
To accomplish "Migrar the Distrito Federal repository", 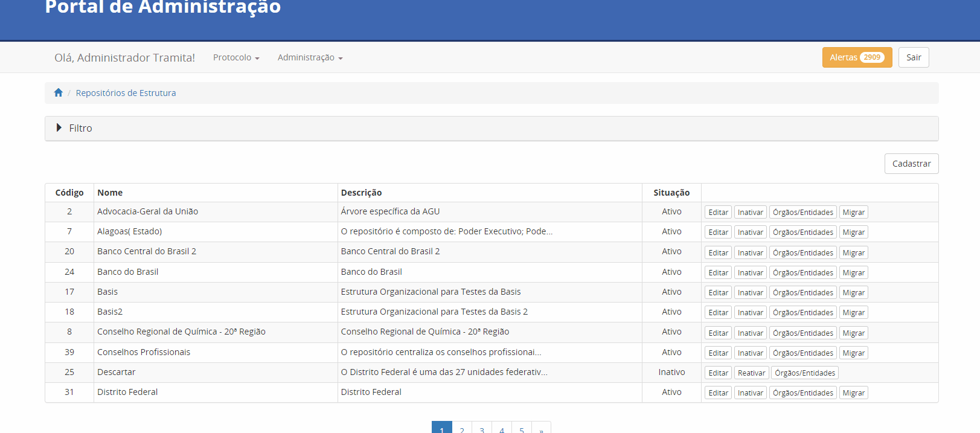I will 854,393.
